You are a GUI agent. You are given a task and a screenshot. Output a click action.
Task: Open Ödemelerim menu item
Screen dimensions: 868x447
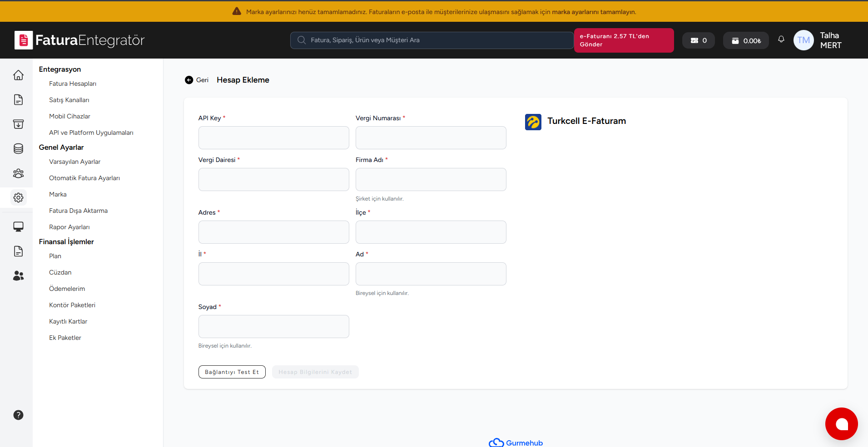(67, 289)
